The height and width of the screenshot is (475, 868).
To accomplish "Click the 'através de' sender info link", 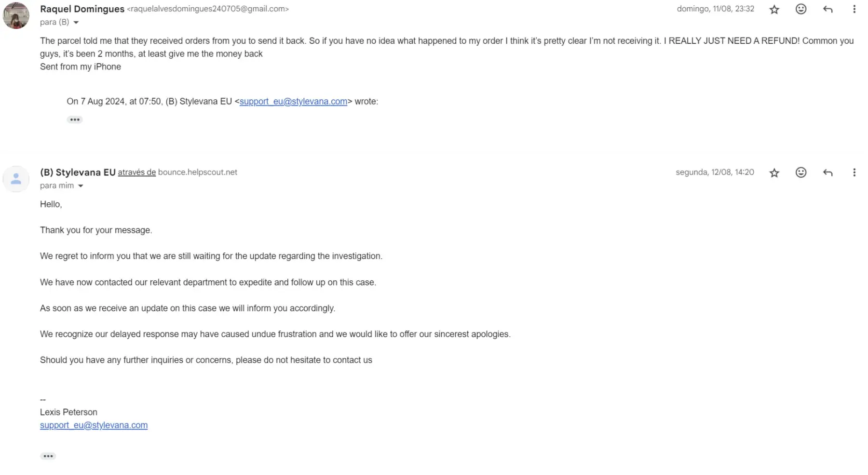I will 136,172.
